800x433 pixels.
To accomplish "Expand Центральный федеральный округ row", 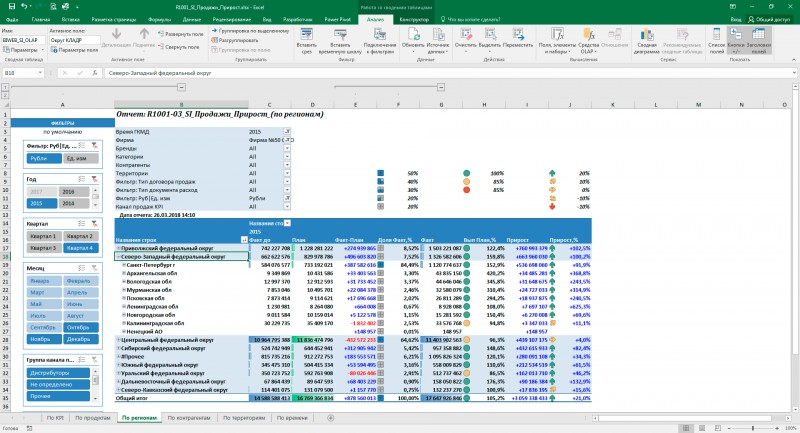I will 118,340.
